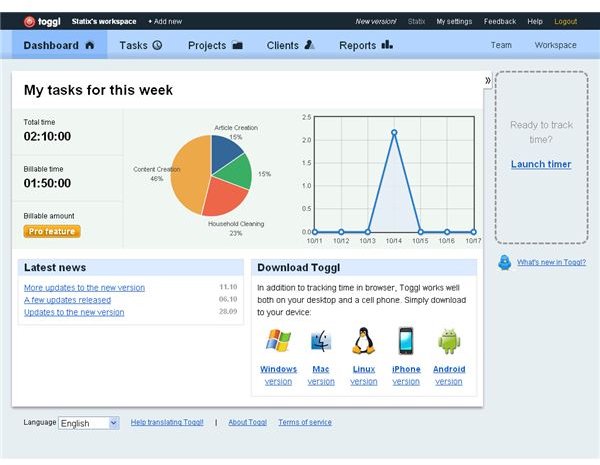Open the Clients tab
This screenshot has width=600, height=465.
pos(291,45)
